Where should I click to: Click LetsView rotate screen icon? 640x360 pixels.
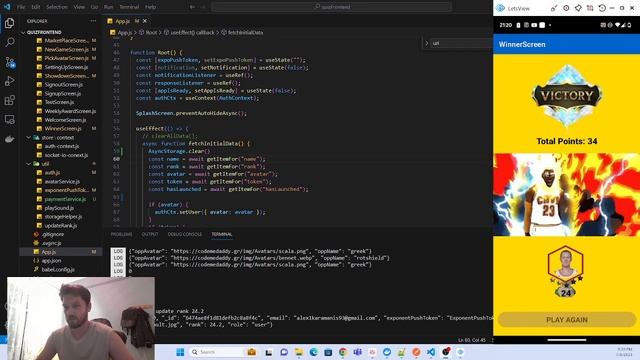[x=602, y=8]
